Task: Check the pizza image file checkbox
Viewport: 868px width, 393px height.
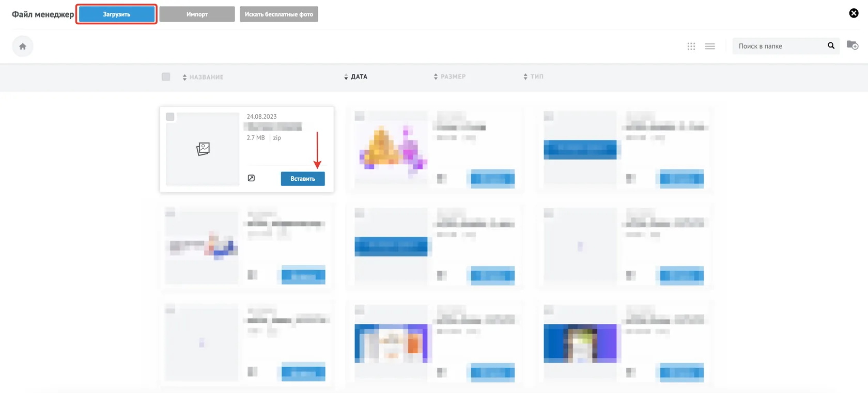Action: 360,116
